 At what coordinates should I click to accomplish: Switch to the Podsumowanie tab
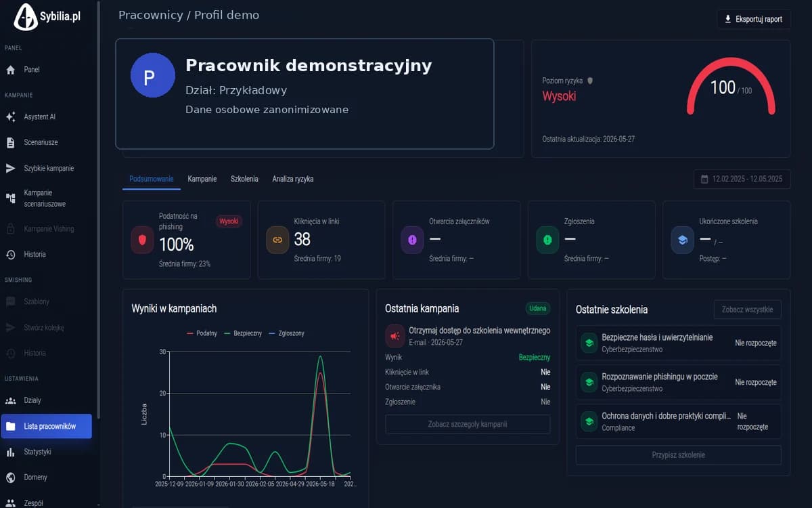pos(152,179)
